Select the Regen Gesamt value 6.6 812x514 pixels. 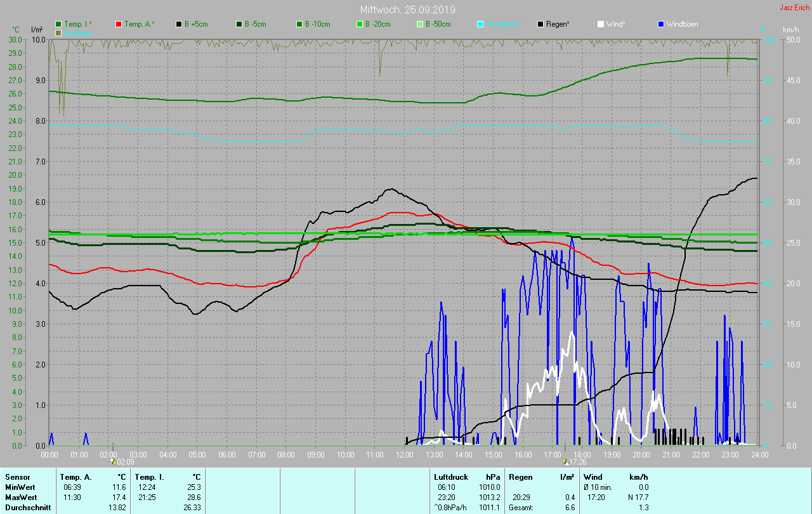click(570, 508)
